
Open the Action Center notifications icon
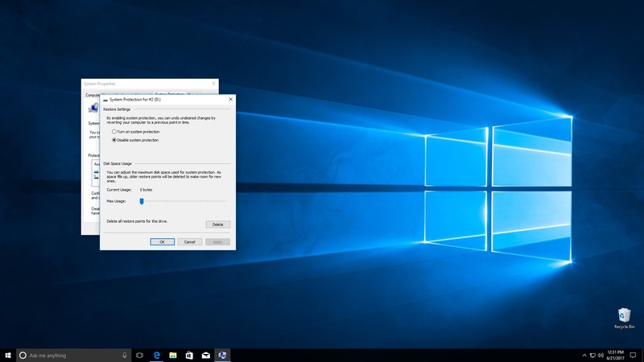click(x=634, y=355)
